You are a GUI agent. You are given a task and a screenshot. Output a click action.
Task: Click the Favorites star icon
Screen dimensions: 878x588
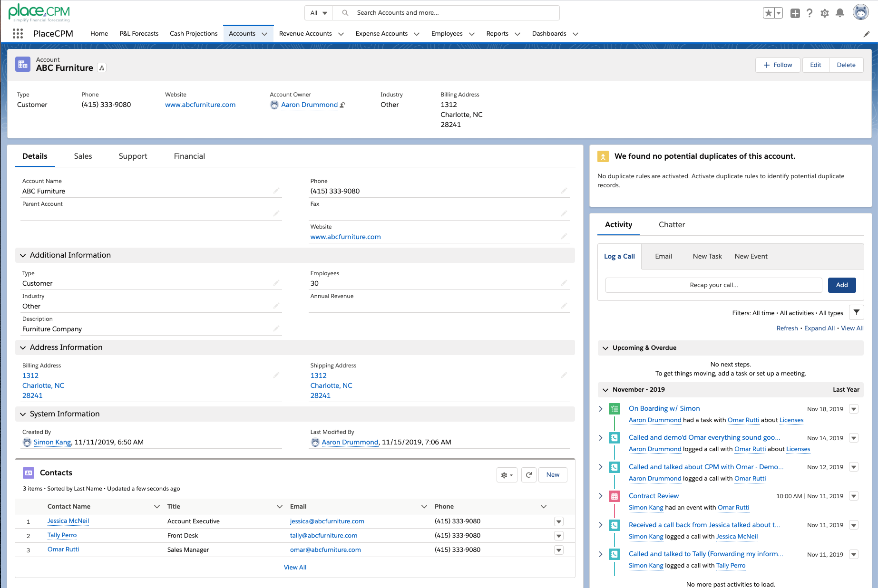(x=768, y=13)
